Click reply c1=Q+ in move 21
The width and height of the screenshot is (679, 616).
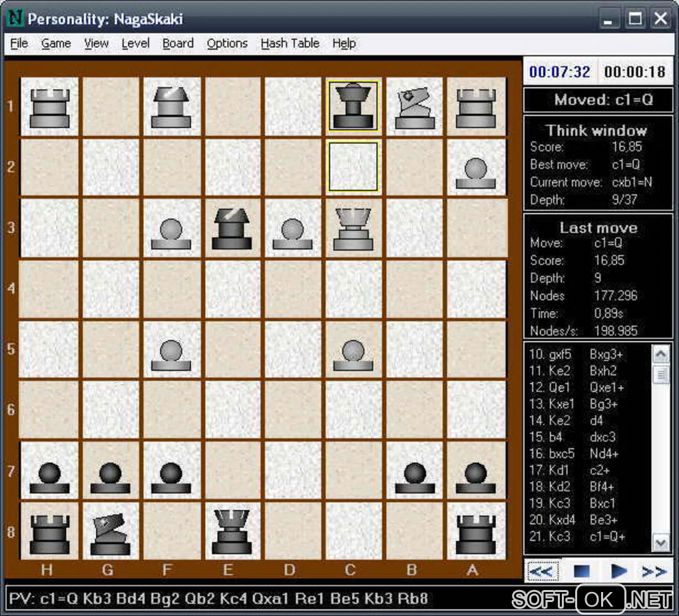[608, 537]
